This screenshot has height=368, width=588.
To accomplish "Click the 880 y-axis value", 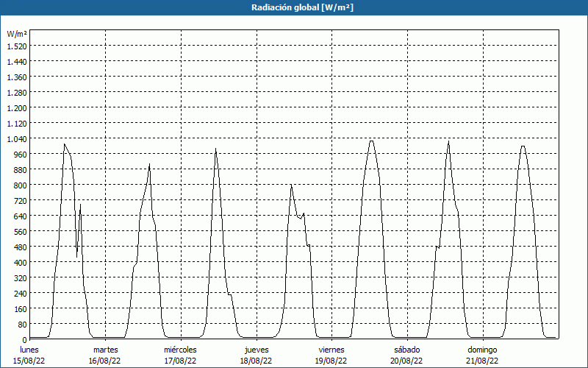I will pyautogui.click(x=21, y=170).
